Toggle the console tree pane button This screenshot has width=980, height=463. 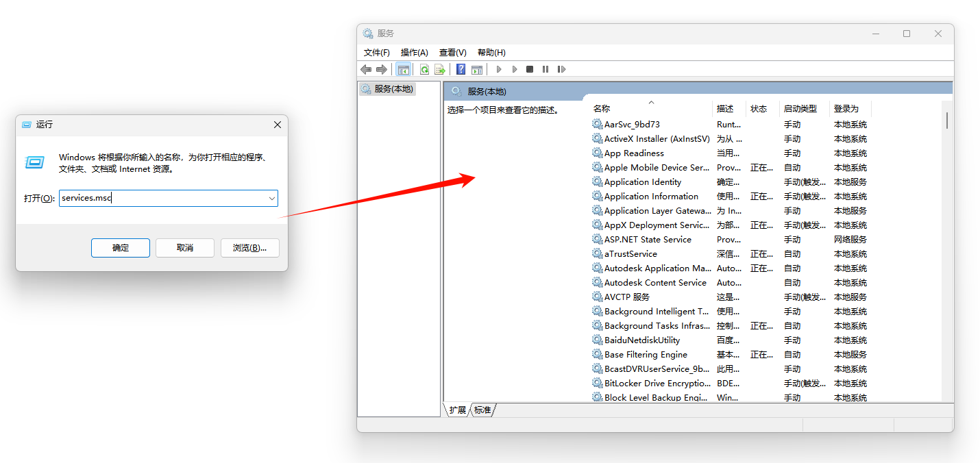(x=404, y=69)
